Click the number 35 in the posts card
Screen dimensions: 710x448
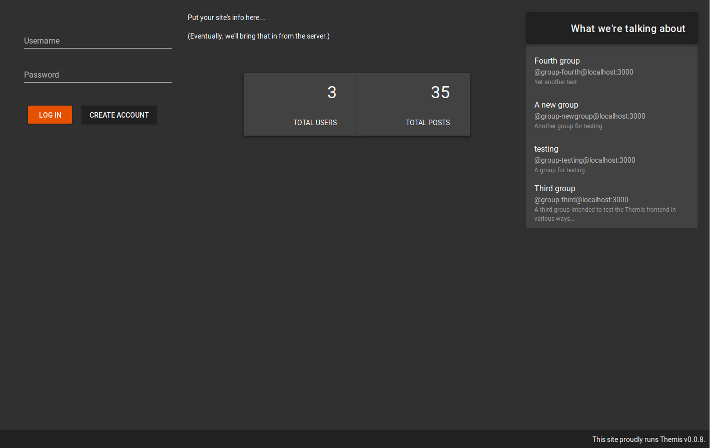point(440,93)
